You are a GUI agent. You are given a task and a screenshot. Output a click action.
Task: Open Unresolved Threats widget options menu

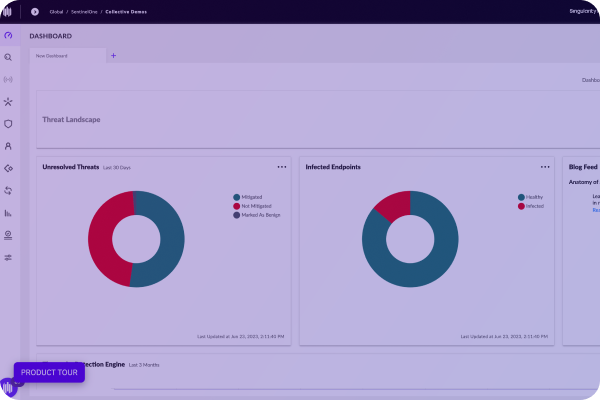(x=282, y=167)
